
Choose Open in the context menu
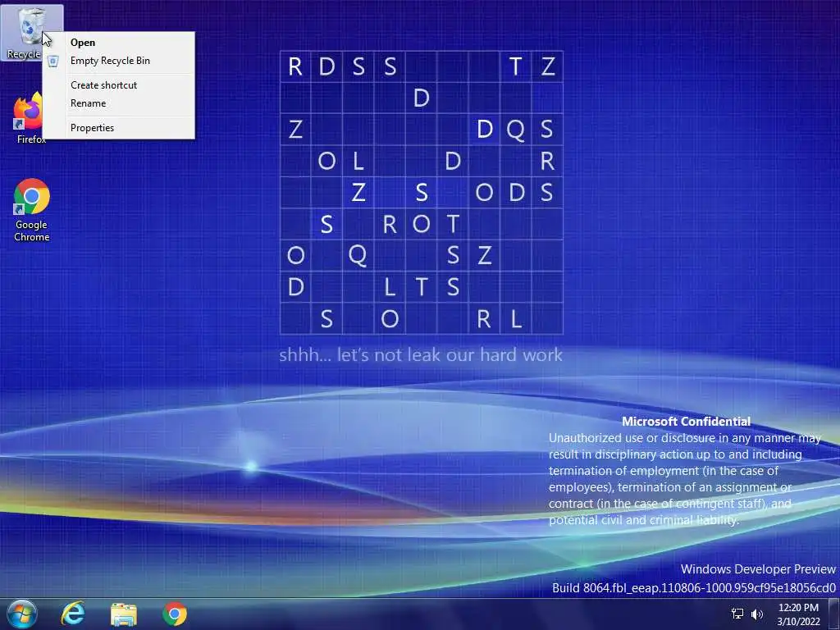(x=118, y=43)
